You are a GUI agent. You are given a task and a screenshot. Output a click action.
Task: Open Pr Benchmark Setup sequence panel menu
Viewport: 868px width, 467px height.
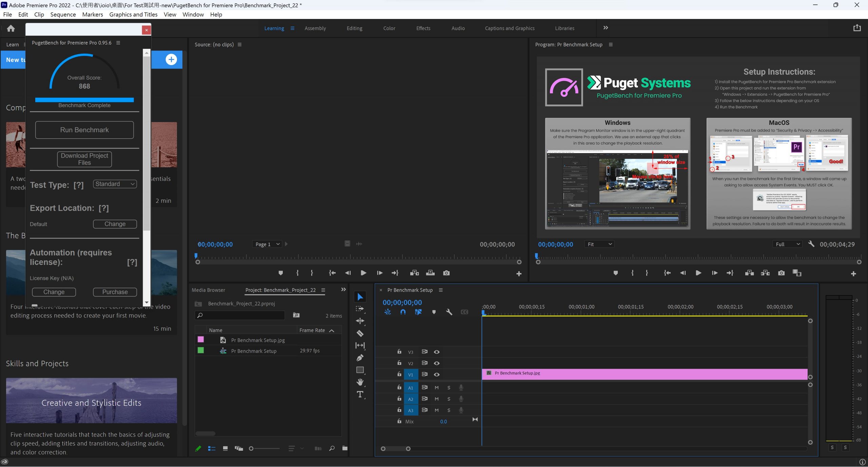tap(441, 290)
